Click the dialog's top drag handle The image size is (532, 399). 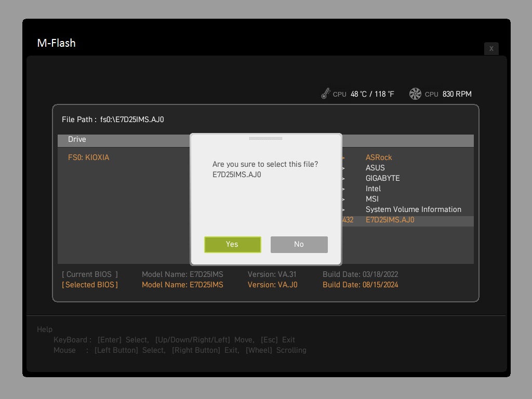[265, 139]
